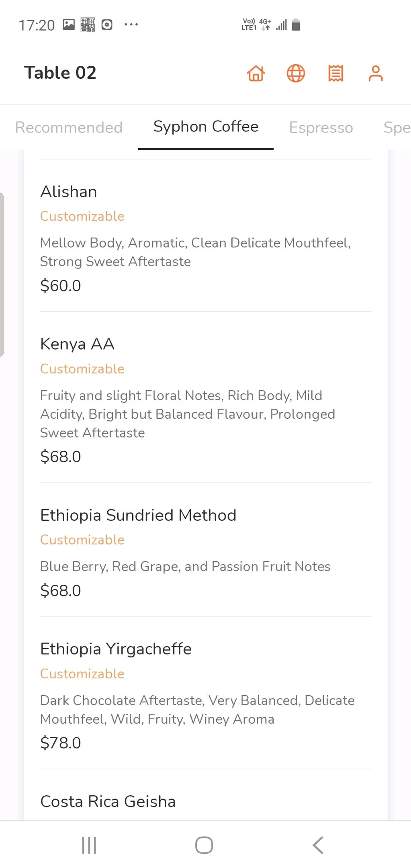411x868 pixels.
Task: Tap the edge panel handle on left
Action: 2,275
